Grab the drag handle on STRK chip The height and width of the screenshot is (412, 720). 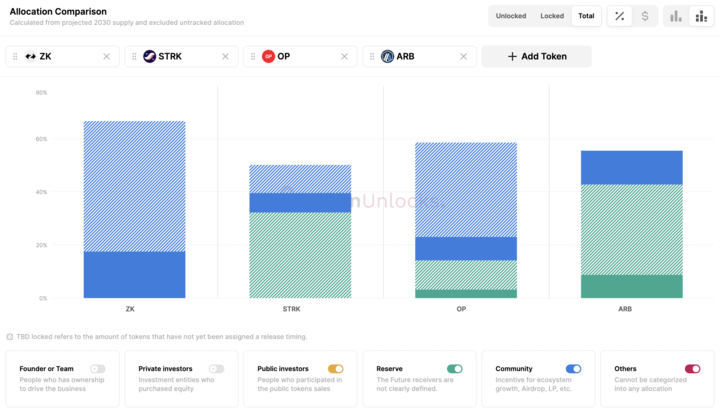134,56
